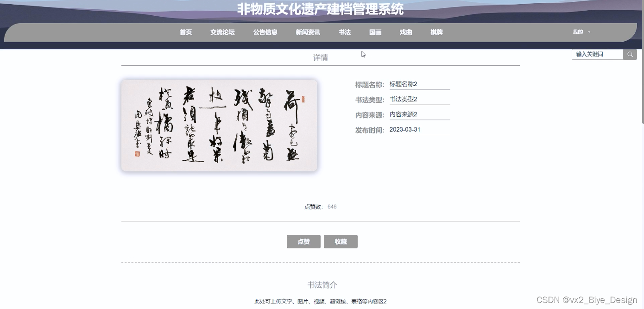Click the 详情 heading text

(321, 57)
